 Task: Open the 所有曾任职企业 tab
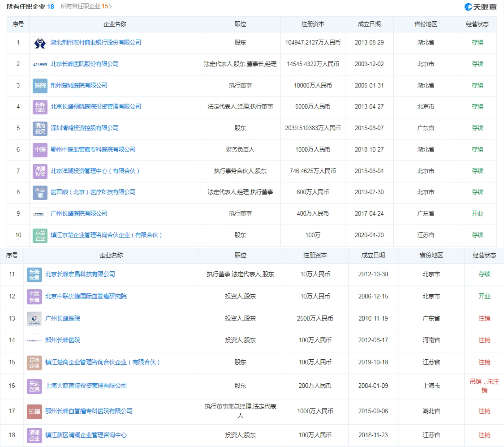click(x=84, y=6)
